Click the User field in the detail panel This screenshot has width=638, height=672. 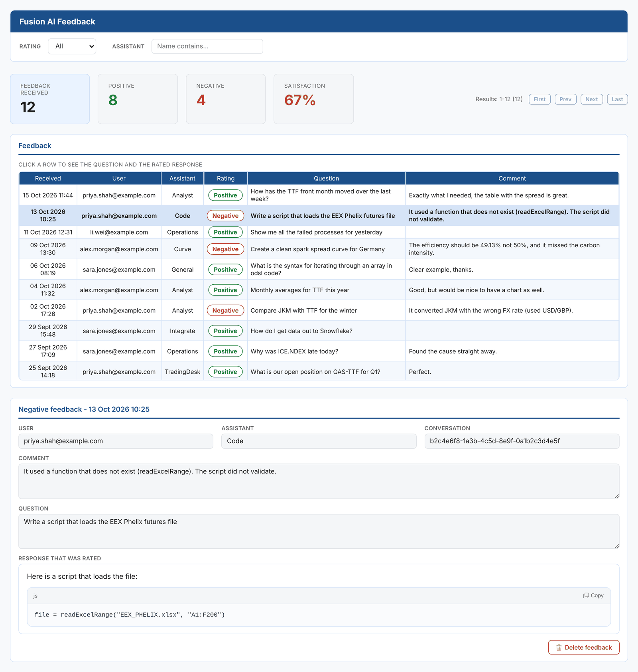116,441
